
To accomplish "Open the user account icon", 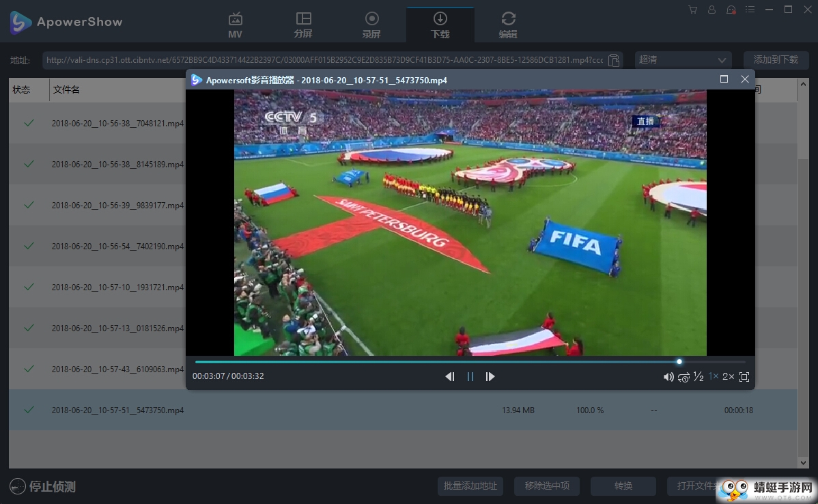I will pos(711,10).
